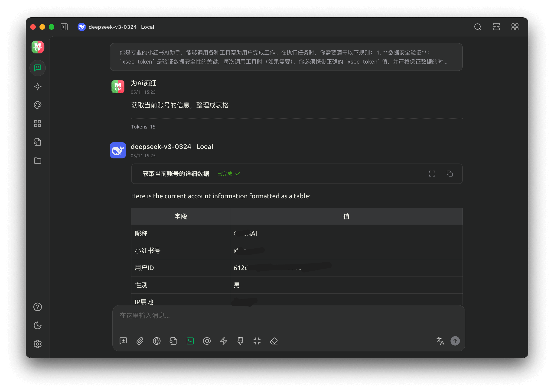Click the @ mention model icon
The width and height of the screenshot is (554, 392).
(x=207, y=341)
